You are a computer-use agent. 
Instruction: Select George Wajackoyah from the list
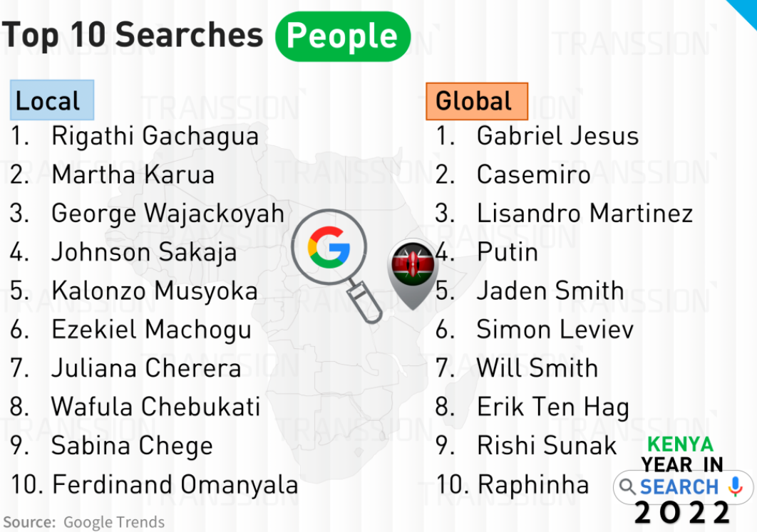[168, 213]
